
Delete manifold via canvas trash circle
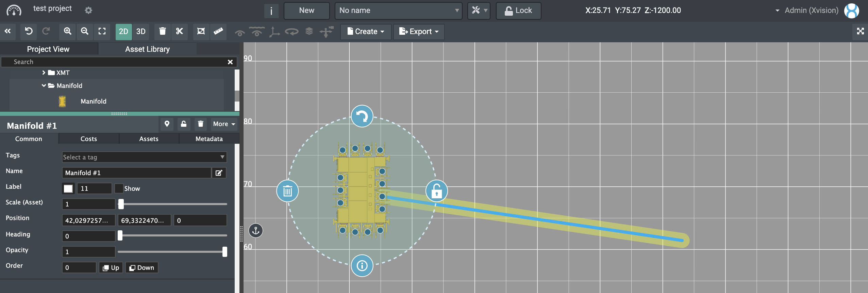[287, 191]
